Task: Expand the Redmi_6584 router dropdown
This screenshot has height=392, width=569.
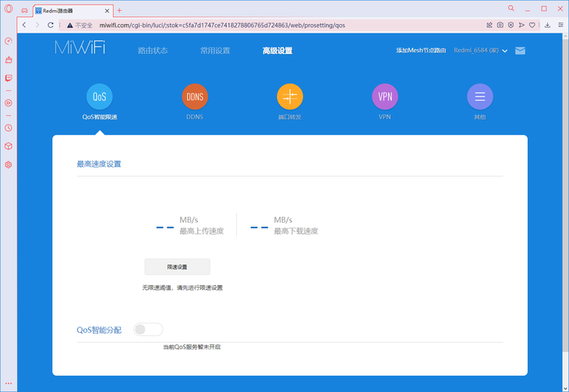Action: [505, 51]
